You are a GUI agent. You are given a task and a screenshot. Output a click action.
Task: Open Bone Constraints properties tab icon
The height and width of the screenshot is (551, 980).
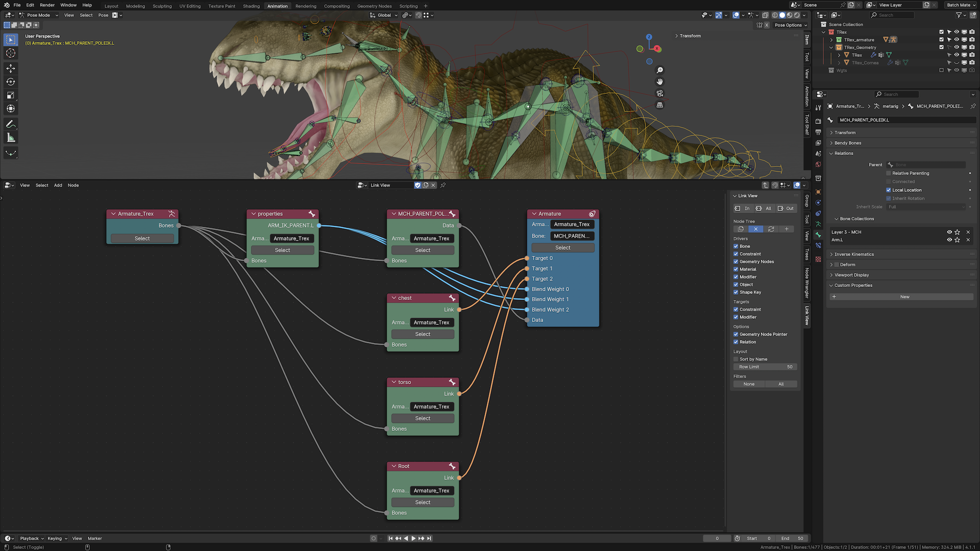point(818,245)
